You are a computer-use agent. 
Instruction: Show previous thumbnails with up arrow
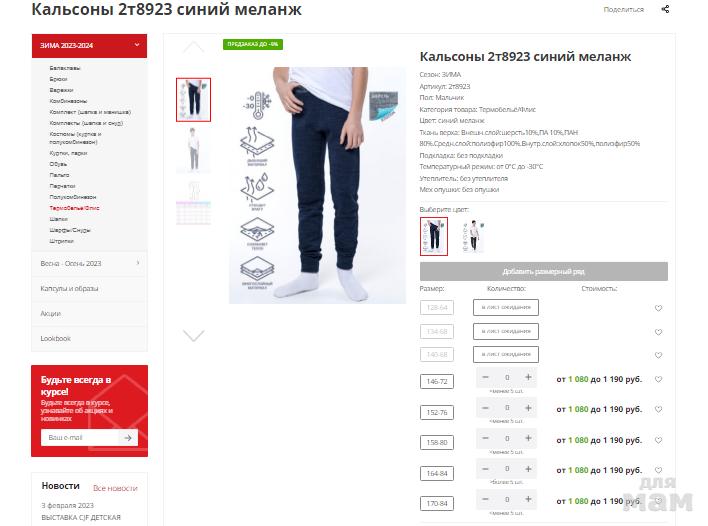(193, 47)
